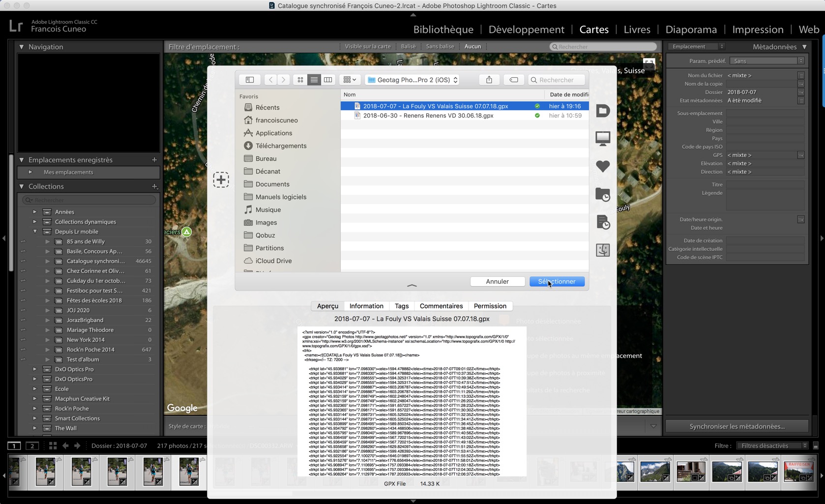This screenshot has width=825, height=504.
Task: Filter location by Sans balise
Action: 440,46
